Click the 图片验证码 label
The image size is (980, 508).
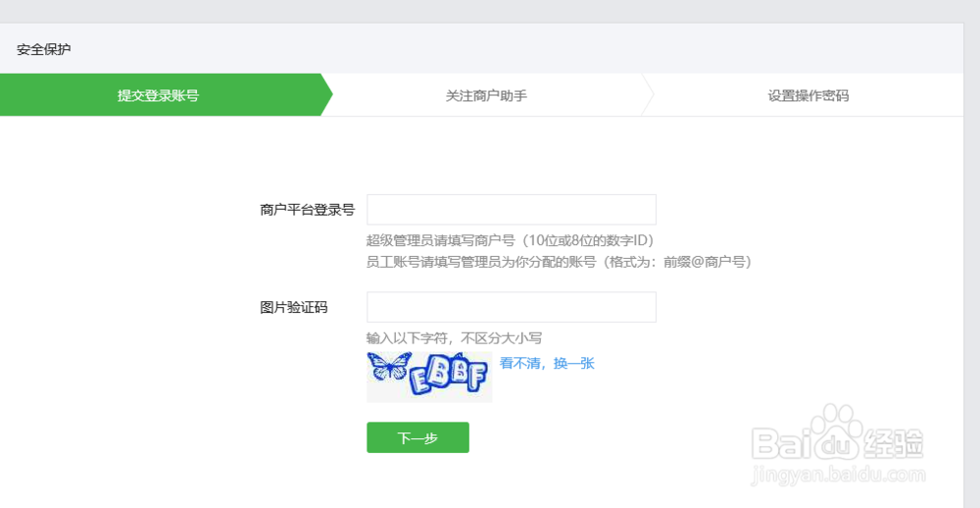point(294,308)
